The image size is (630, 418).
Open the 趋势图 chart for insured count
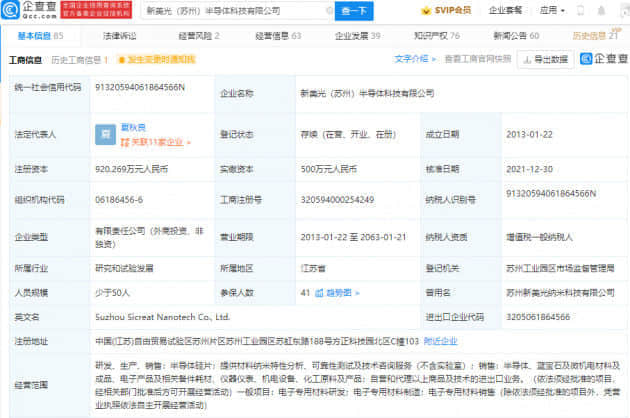(337, 293)
